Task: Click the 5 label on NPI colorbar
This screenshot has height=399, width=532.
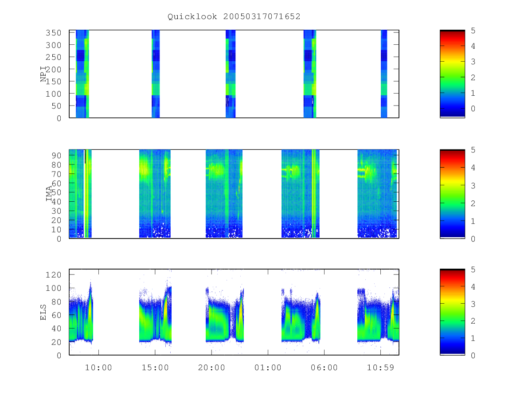Action: (x=473, y=30)
